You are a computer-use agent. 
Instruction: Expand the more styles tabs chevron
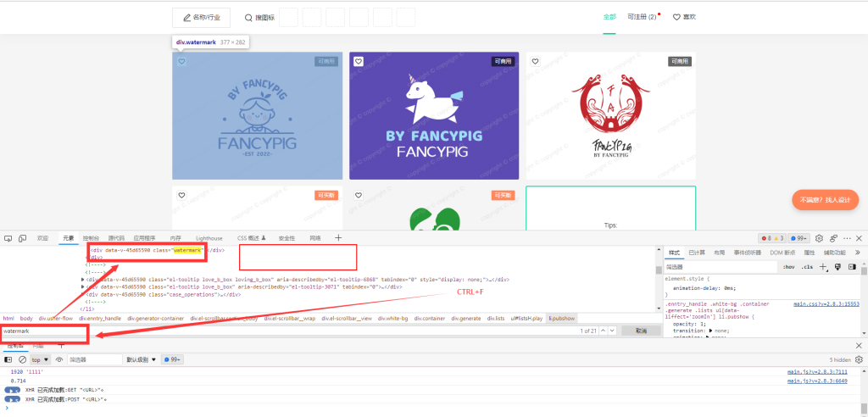(x=858, y=252)
